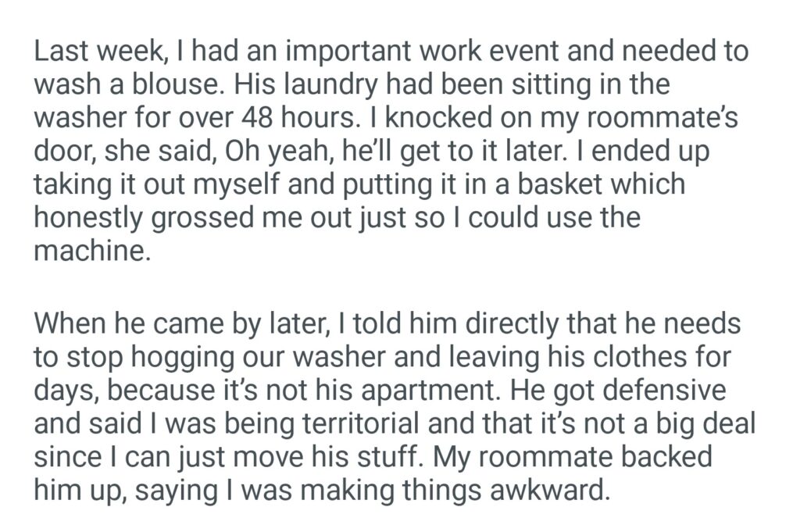Click the word "defensive"
Viewport: 800px width, 532px height.
[x=663, y=388]
